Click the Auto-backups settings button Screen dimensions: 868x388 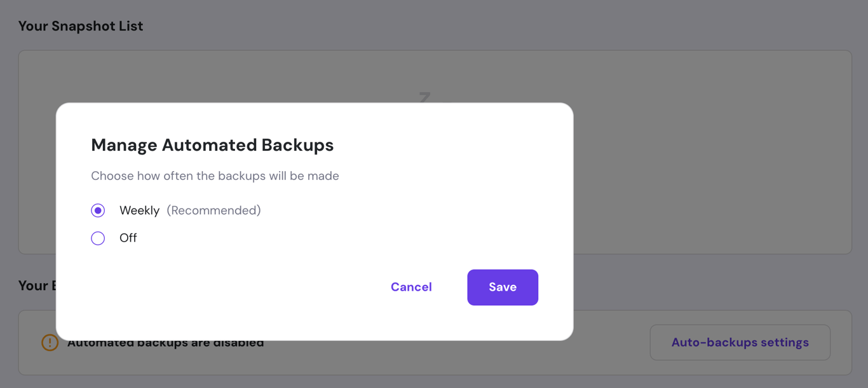coord(740,342)
